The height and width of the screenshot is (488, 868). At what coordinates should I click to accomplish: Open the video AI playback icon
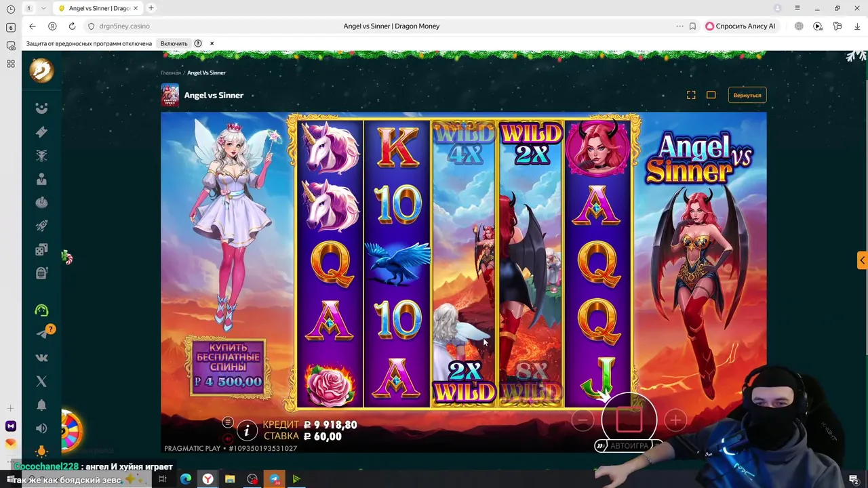[818, 26]
